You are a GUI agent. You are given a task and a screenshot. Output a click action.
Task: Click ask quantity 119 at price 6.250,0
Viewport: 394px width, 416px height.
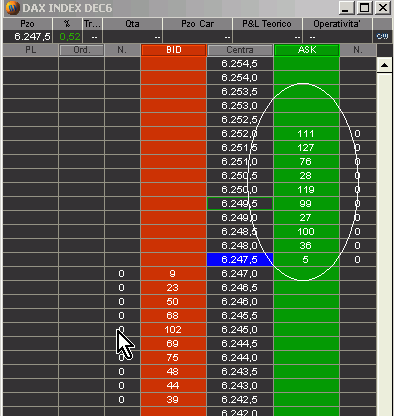click(x=306, y=190)
